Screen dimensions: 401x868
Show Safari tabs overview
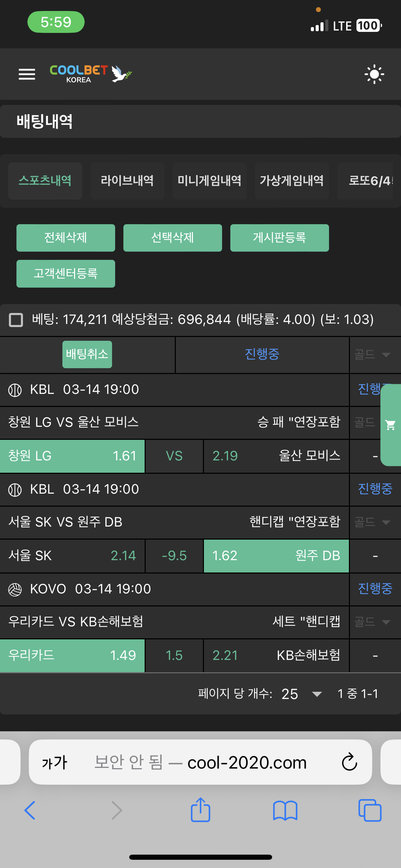[x=370, y=810]
